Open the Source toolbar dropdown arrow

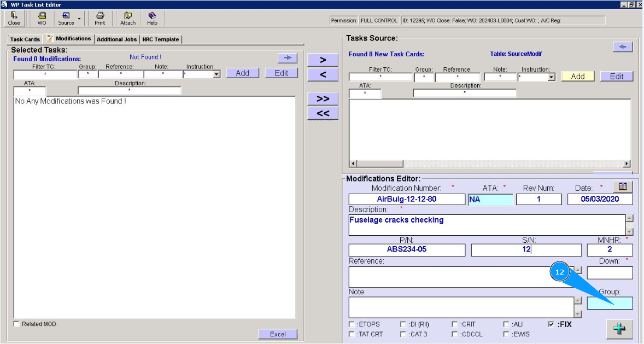79,19
